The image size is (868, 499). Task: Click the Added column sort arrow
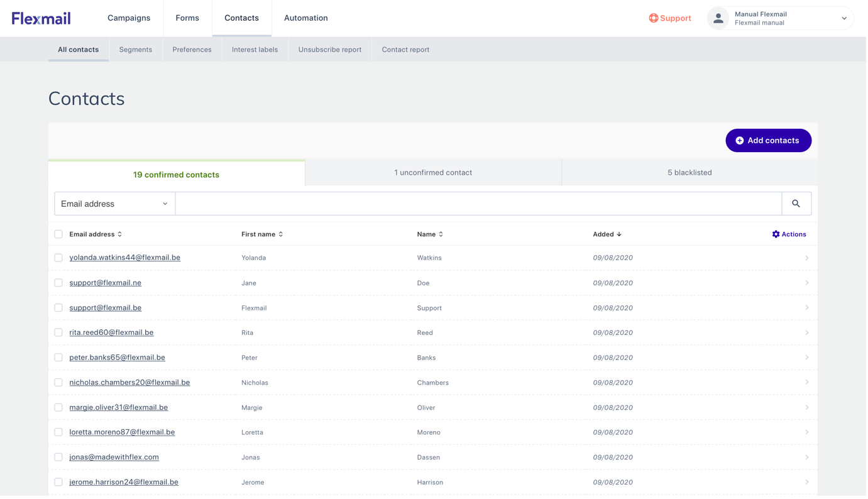tap(620, 233)
